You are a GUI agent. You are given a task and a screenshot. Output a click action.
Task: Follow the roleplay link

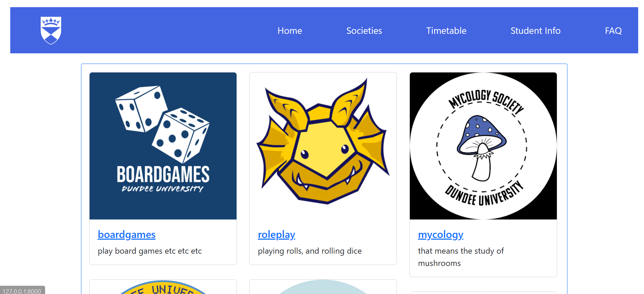[277, 235]
